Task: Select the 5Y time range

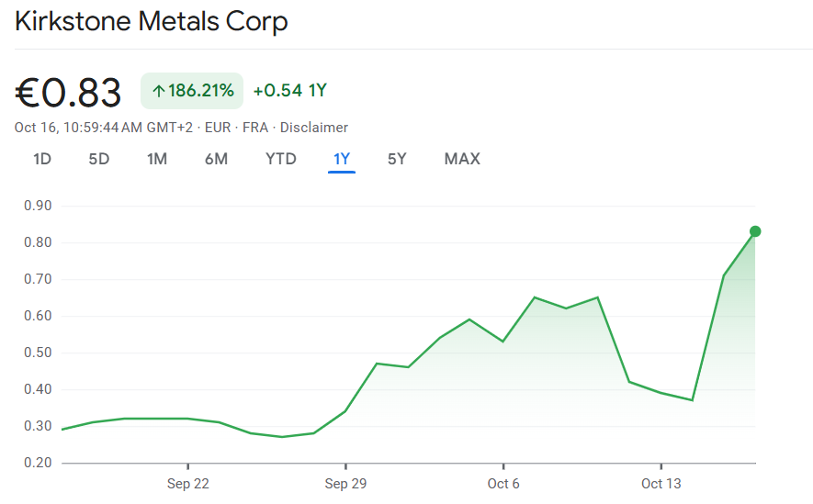Action: [x=397, y=159]
